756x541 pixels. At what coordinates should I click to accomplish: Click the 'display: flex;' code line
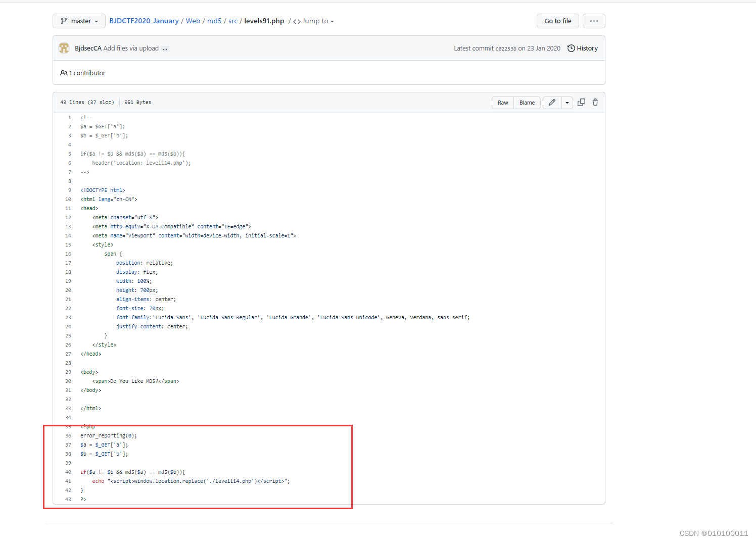tap(137, 272)
